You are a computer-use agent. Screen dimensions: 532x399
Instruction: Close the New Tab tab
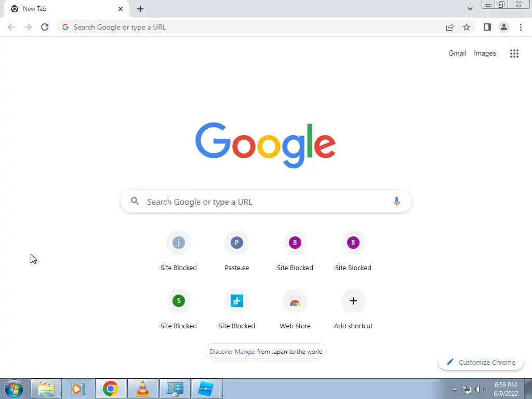point(121,9)
